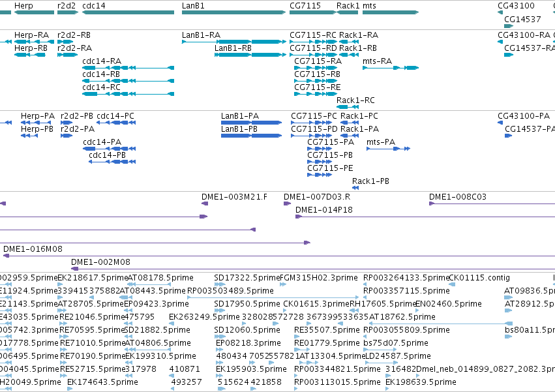Select the LanB1 gene label

tap(193, 6)
